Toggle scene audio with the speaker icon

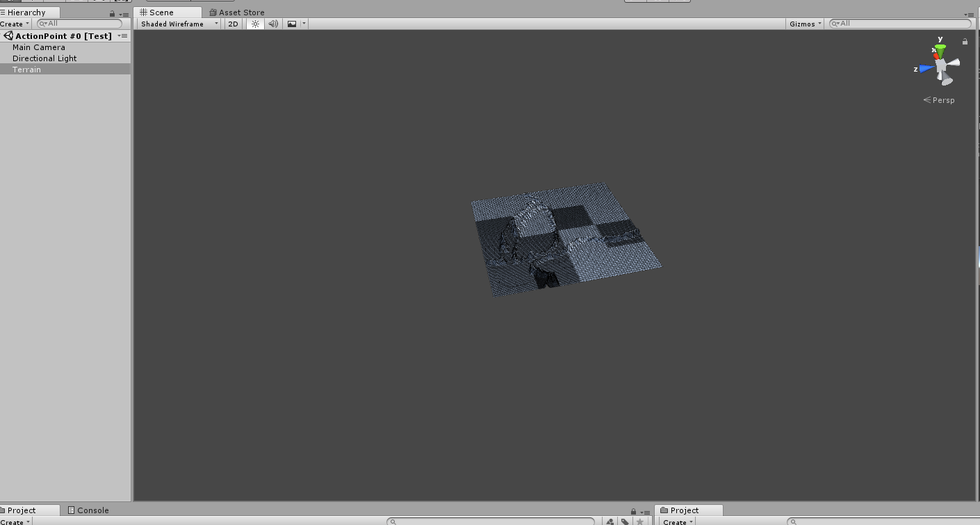click(273, 24)
